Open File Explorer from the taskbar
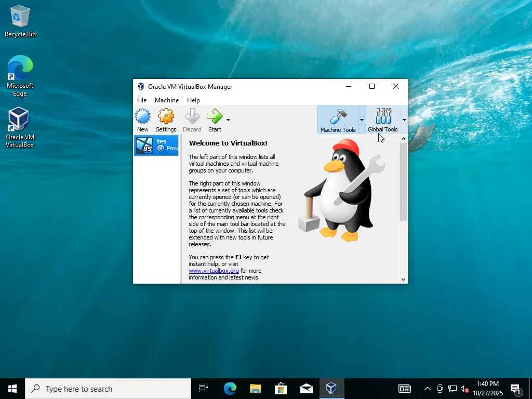This screenshot has height=399, width=532. [256, 389]
